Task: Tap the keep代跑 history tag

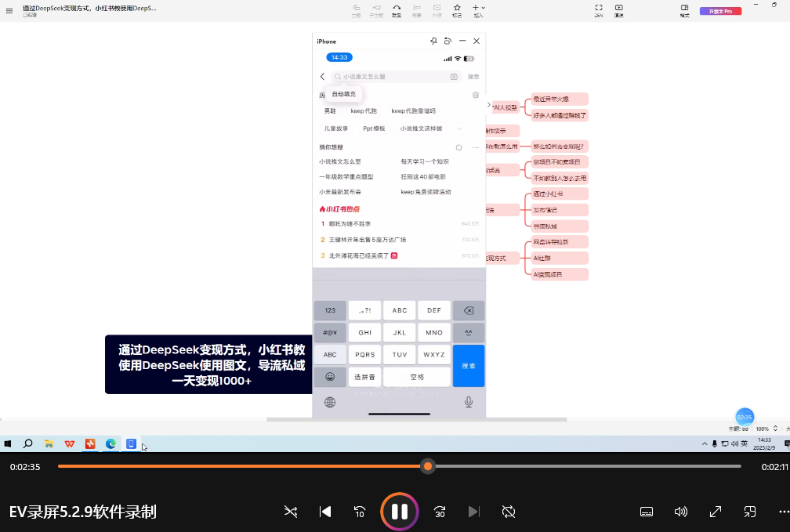Action: [x=364, y=110]
